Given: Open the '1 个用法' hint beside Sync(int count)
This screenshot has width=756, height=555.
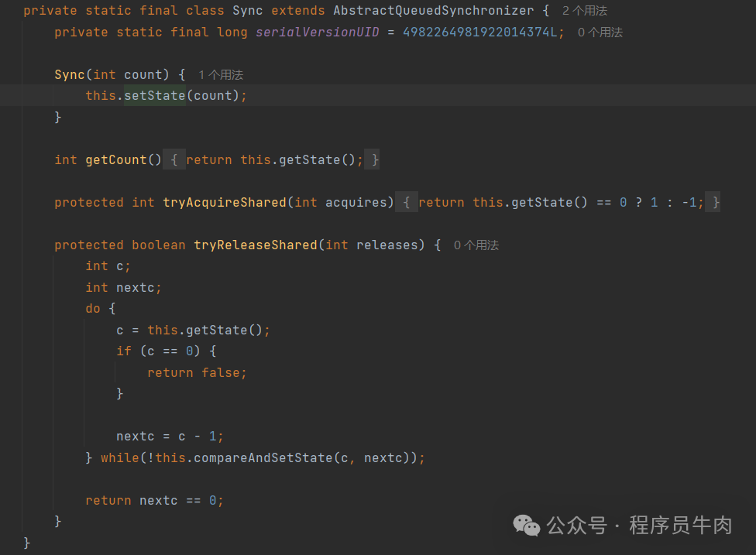Looking at the screenshot, I should (221, 74).
